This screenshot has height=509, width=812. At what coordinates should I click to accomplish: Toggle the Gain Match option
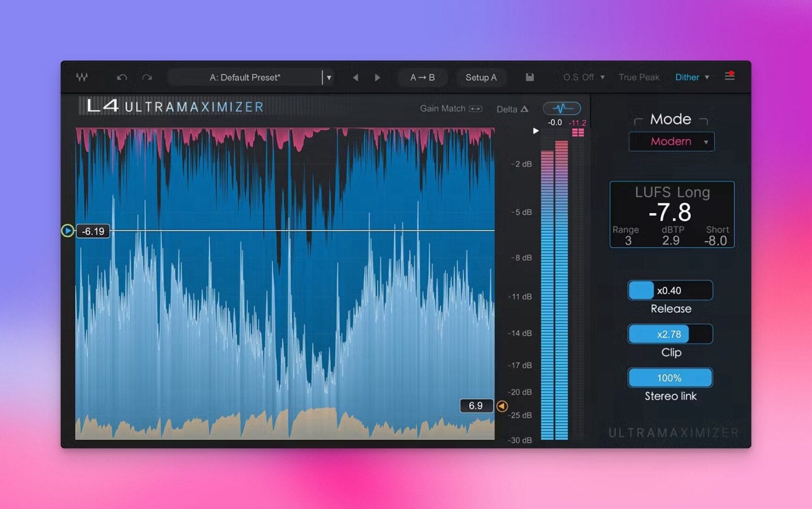pos(451,109)
